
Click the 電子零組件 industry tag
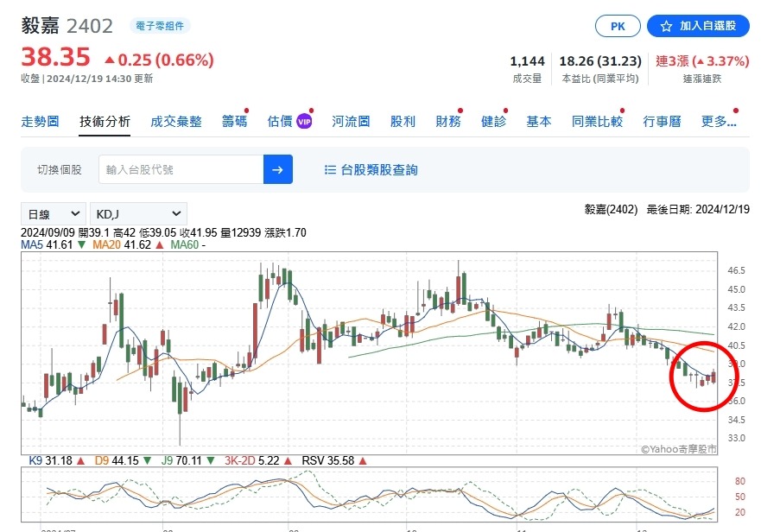click(160, 27)
